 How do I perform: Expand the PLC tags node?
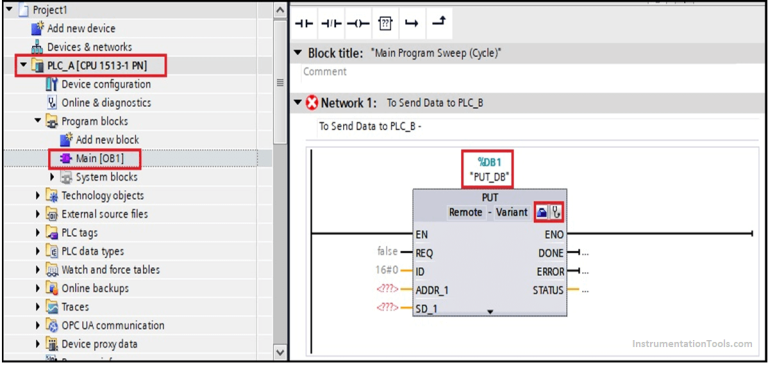(x=38, y=233)
